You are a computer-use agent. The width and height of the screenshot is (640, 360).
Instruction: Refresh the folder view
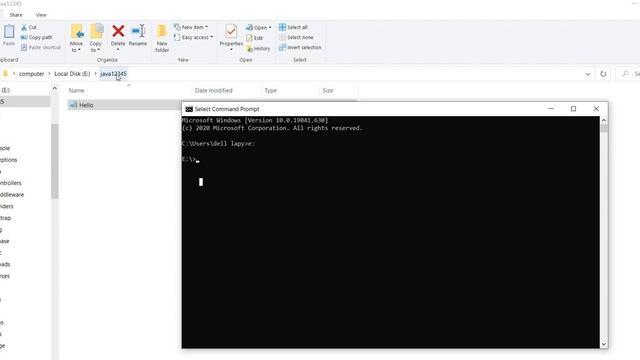click(603, 74)
